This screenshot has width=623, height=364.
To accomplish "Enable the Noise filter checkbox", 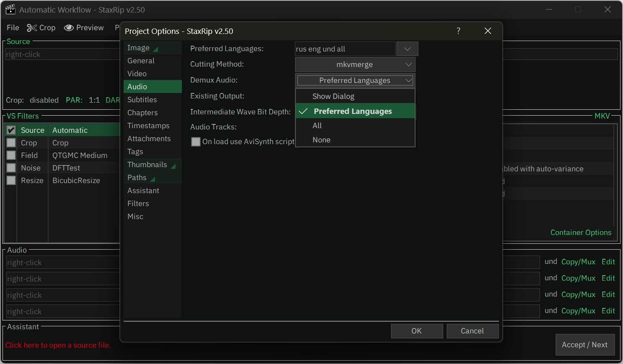I will point(11,168).
